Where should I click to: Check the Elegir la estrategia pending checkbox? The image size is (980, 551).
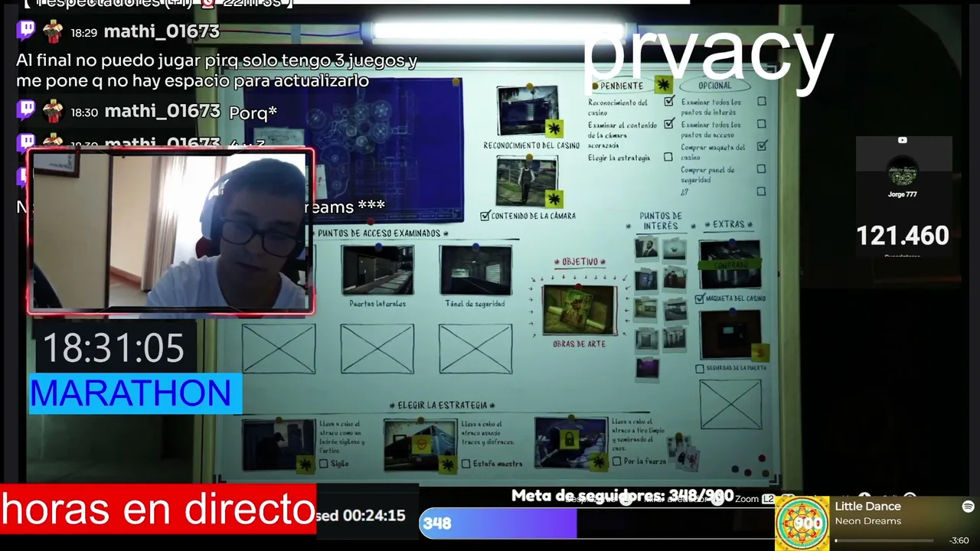[668, 157]
